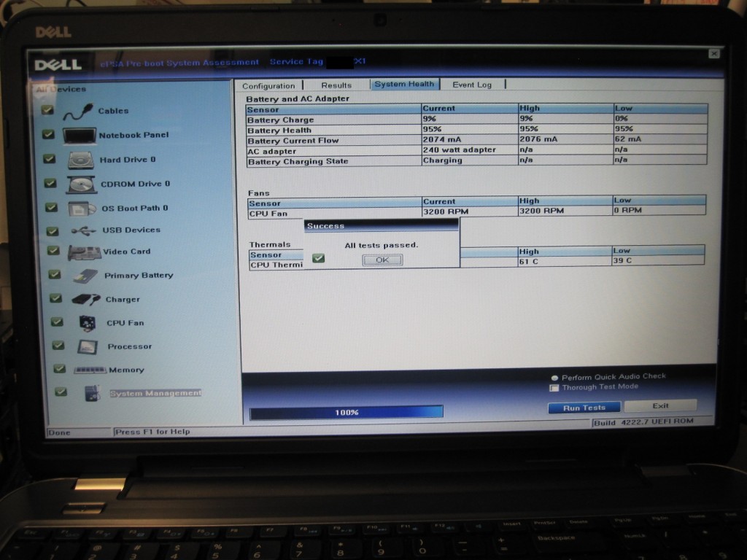The image size is (747, 560).
Task: Click the Battery Current Flow row
Action: pyautogui.click(x=476, y=140)
